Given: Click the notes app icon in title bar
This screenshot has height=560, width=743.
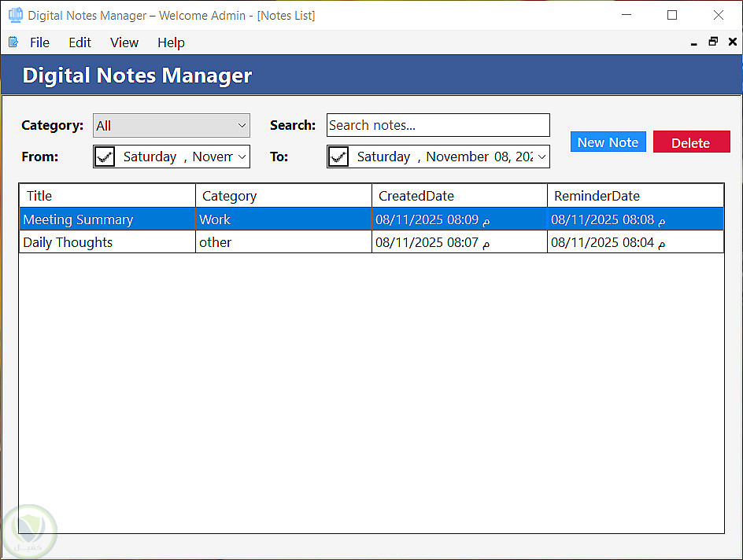Looking at the screenshot, I should pyautogui.click(x=16, y=15).
